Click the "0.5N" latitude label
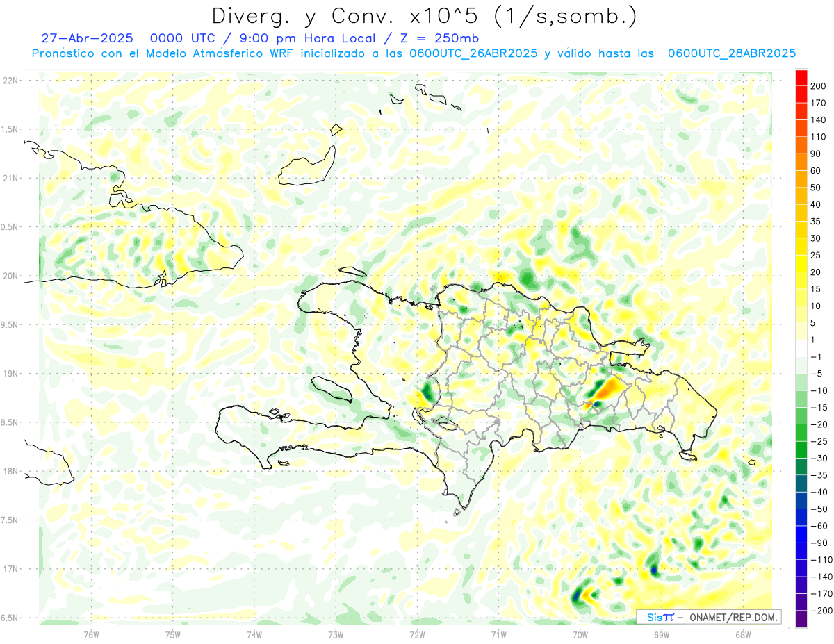Screen dimensions: 834x644 pos(10,227)
